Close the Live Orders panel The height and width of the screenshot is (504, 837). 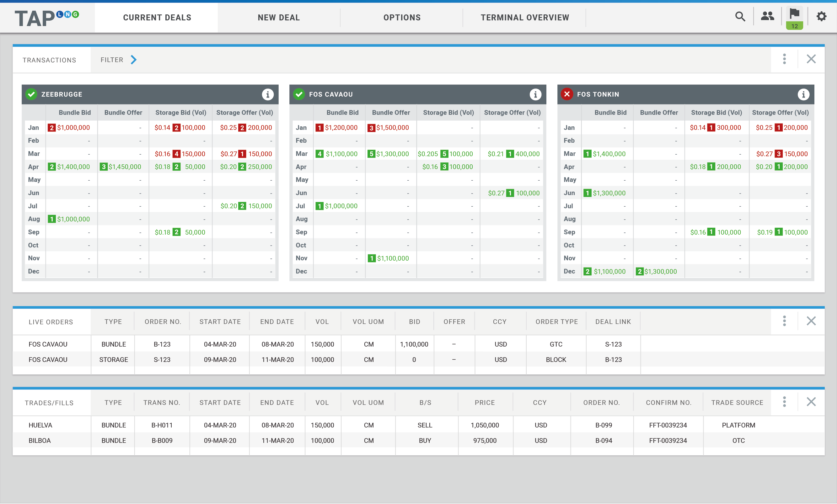point(811,321)
